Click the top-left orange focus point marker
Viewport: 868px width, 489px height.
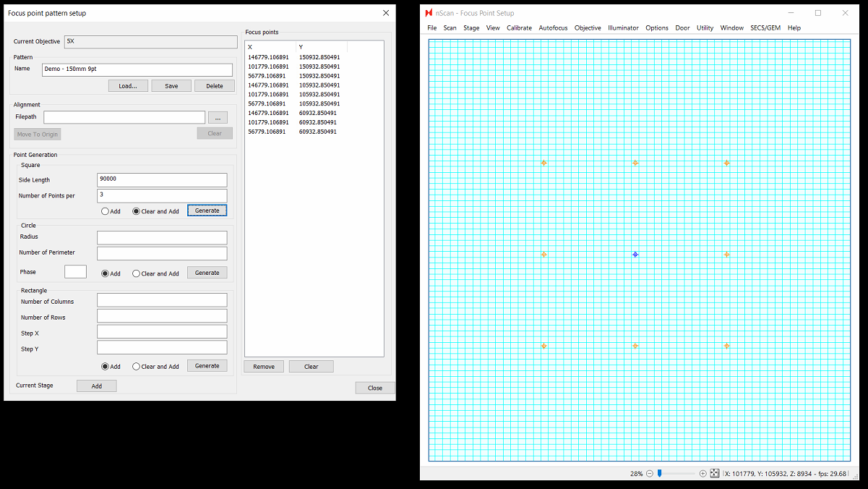tap(543, 163)
